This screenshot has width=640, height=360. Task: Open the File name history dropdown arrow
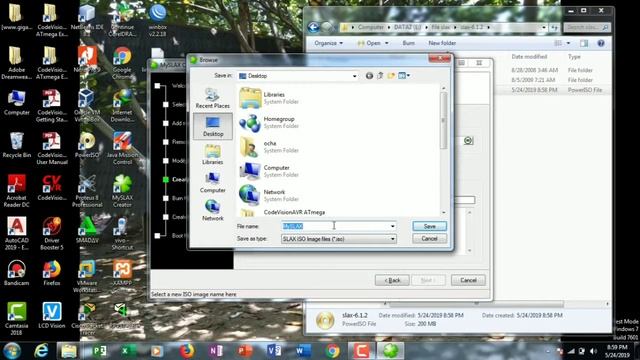click(393, 226)
